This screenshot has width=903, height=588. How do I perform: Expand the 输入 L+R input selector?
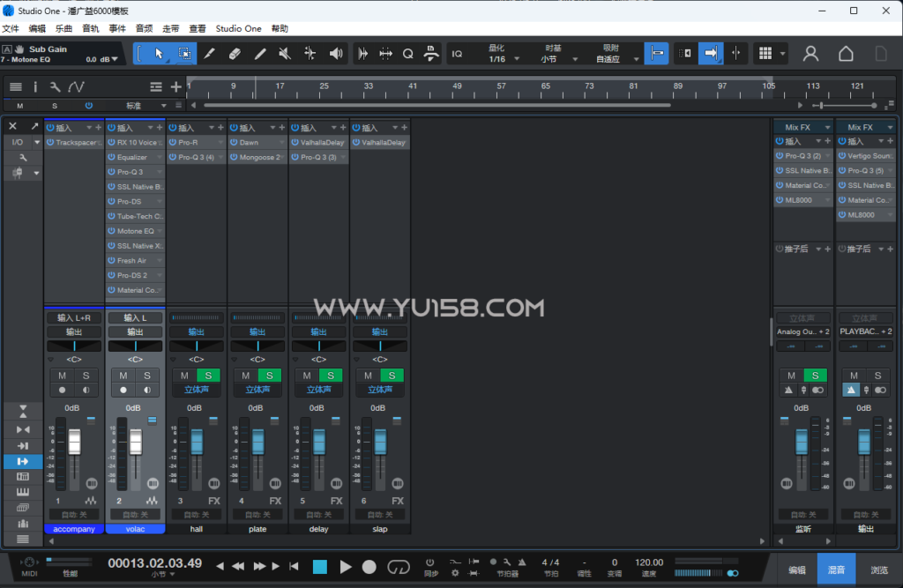(x=74, y=318)
